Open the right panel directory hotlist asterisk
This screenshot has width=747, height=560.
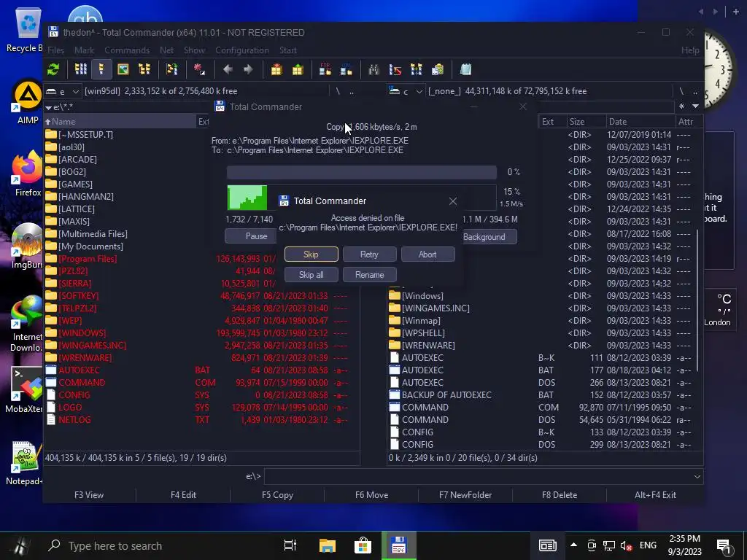[x=682, y=106]
